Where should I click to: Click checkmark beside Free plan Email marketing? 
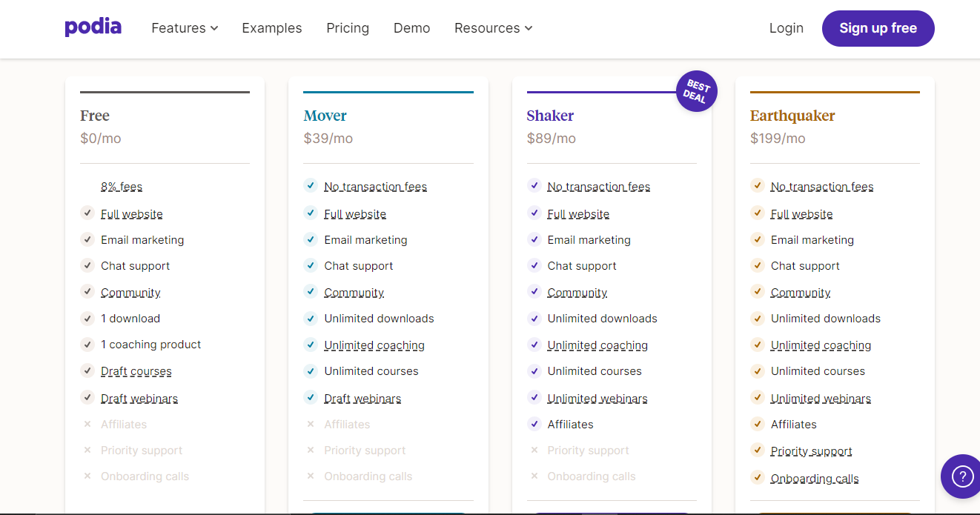click(x=87, y=239)
